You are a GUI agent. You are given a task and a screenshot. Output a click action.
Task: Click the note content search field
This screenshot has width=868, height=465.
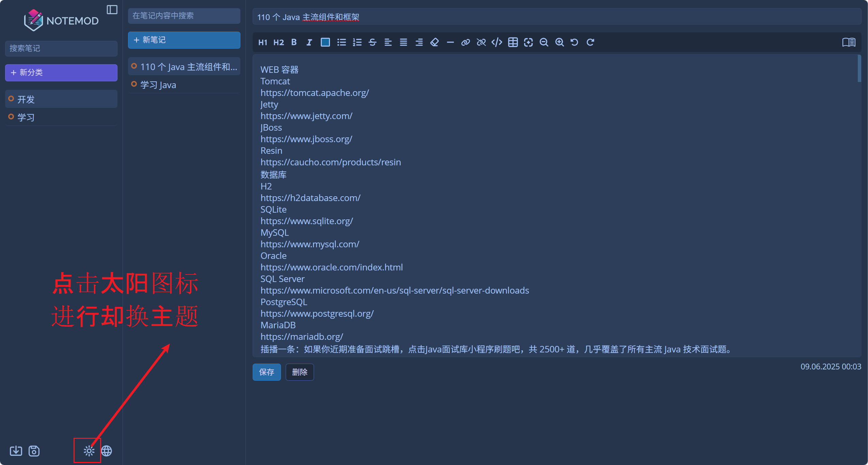pos(184,16)
